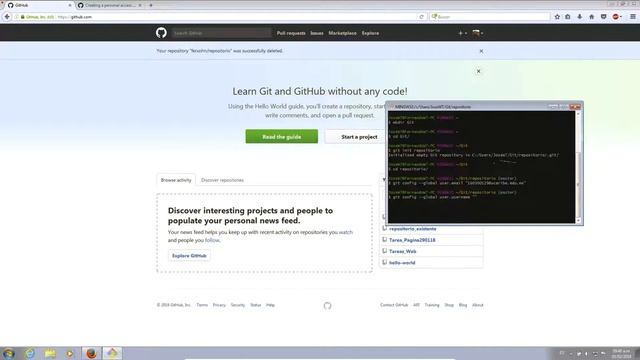Open repositorio_existente repository link
This screenshot has height=360, width=640.
(413, 229)
